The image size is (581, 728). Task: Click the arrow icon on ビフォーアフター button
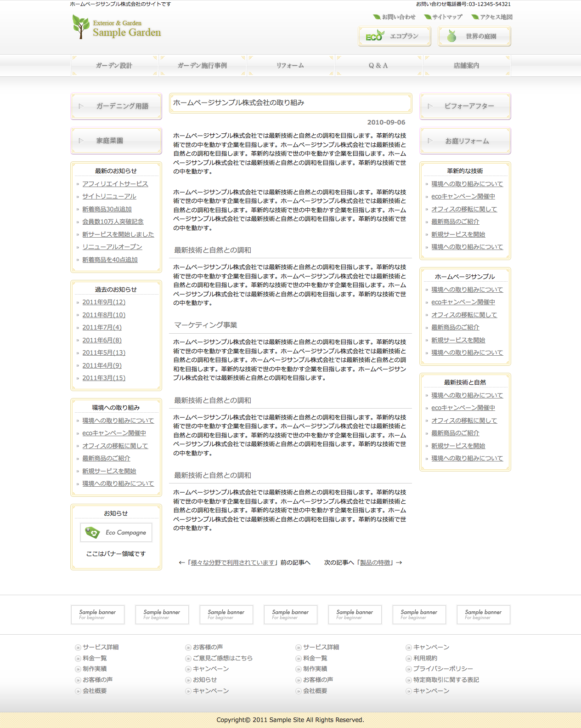430,106
